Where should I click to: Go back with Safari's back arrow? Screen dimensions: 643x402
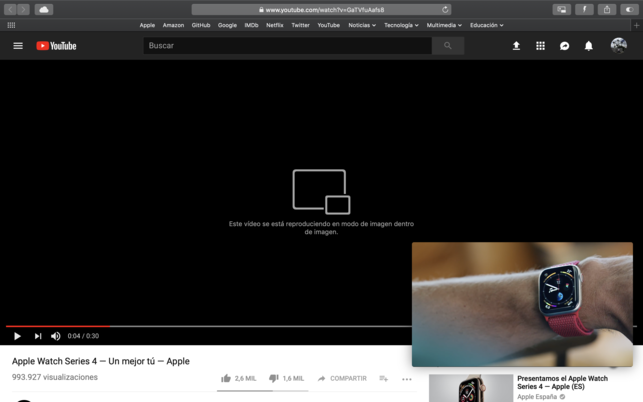pyautogui.click(x=10, y=9)
